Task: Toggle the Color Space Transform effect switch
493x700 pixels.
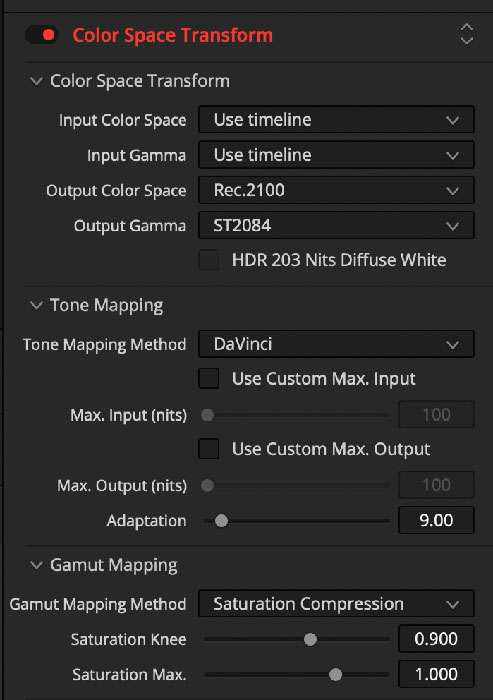Action: [x=42, y=35]
